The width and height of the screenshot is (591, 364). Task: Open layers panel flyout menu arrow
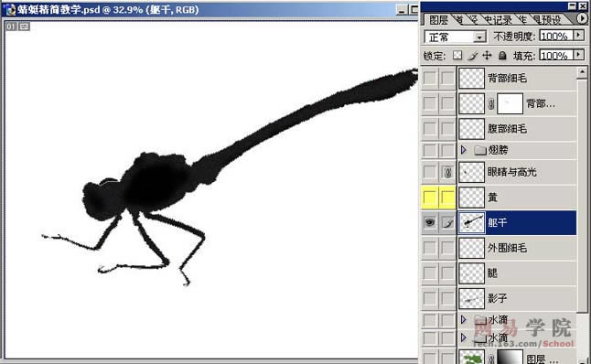(582, 18)
